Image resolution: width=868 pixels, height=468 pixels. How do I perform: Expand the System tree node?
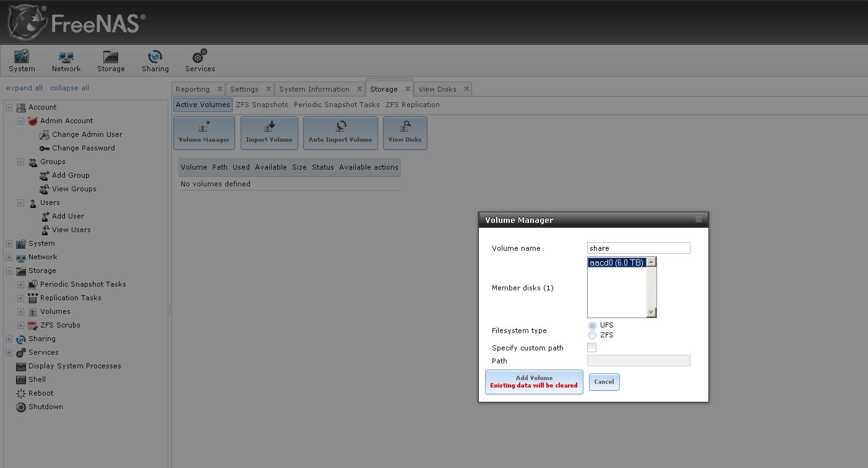(9, 244)
